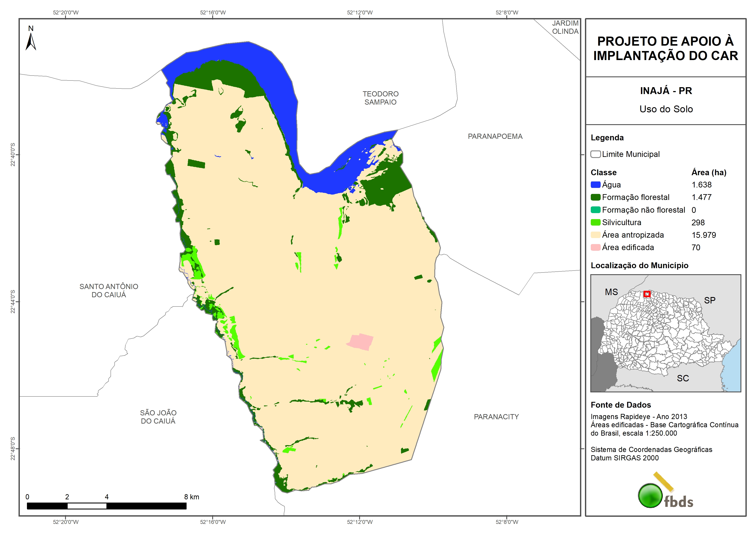The width and height of the screenshot is (756, 534).
Task: Click the Silvicultura bright green swatch
Action: click(595, 222)
